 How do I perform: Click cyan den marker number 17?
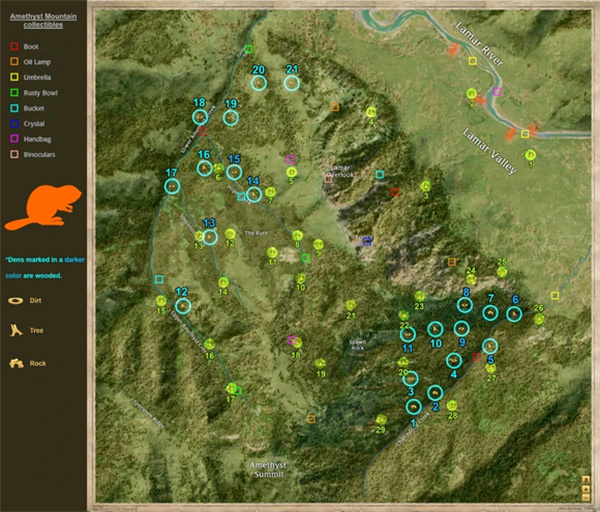tap(172, 186)
